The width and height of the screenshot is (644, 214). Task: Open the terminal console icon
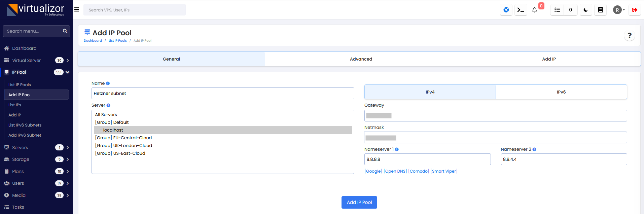521,10
